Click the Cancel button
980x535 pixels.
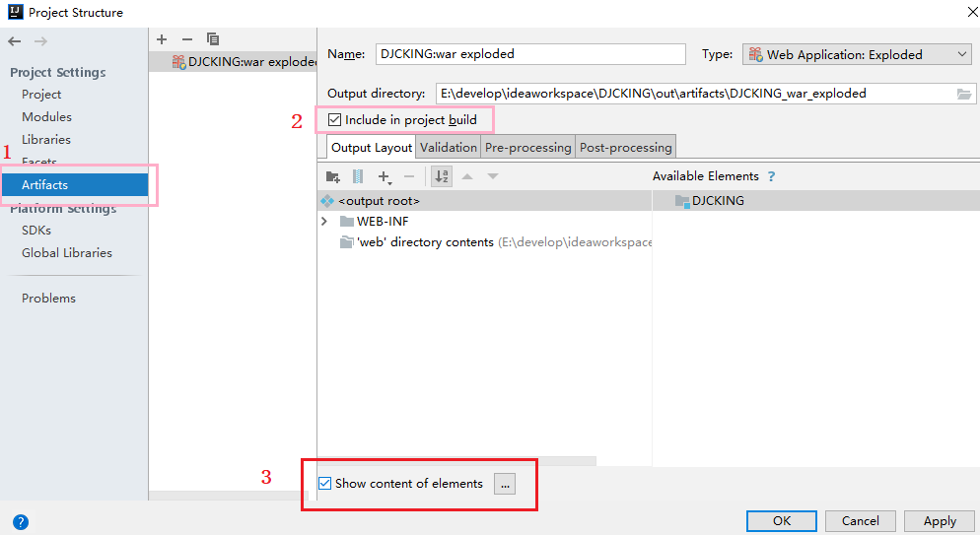coord(860,520)
